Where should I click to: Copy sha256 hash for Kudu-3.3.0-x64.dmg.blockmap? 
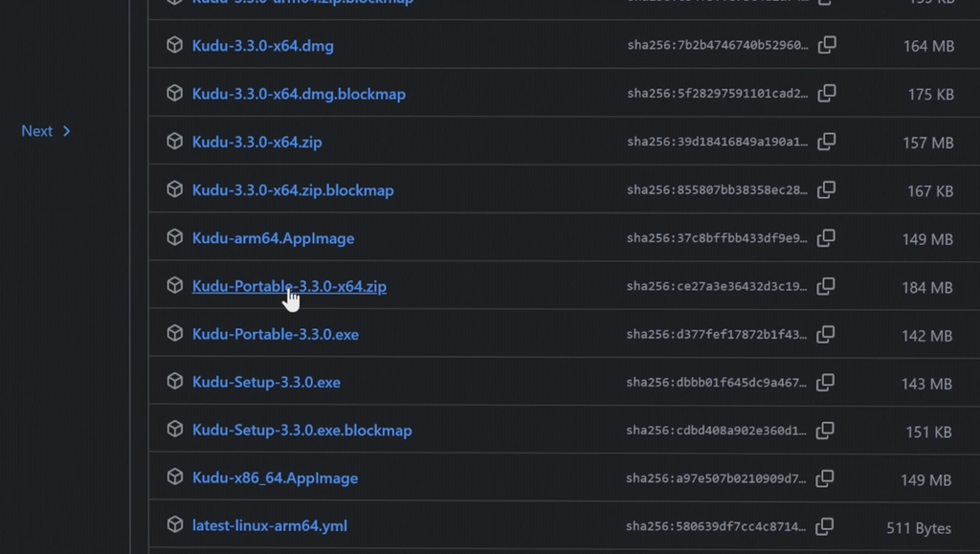tap(827, 93)
